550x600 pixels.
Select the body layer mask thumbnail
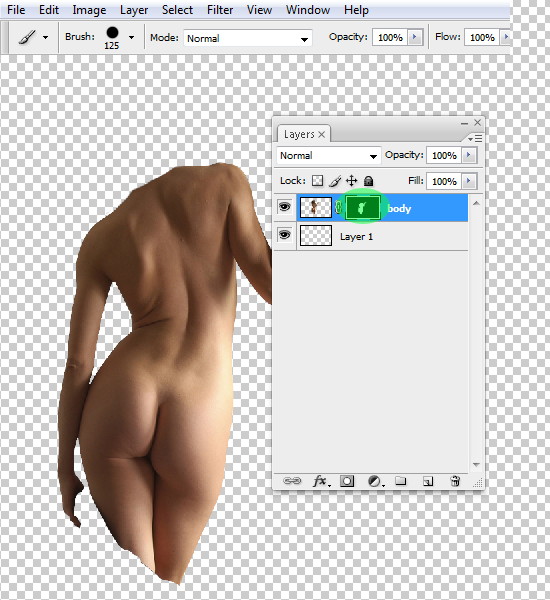coord(363,208)
